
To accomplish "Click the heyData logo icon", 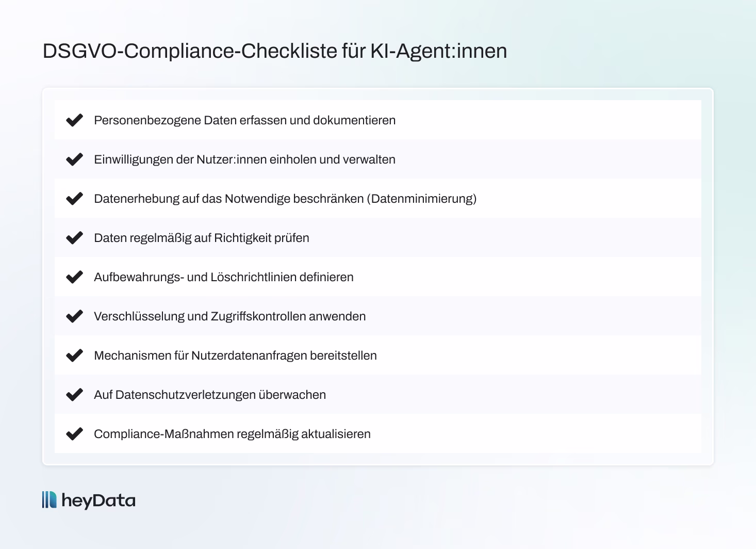I will click(50, 500).
